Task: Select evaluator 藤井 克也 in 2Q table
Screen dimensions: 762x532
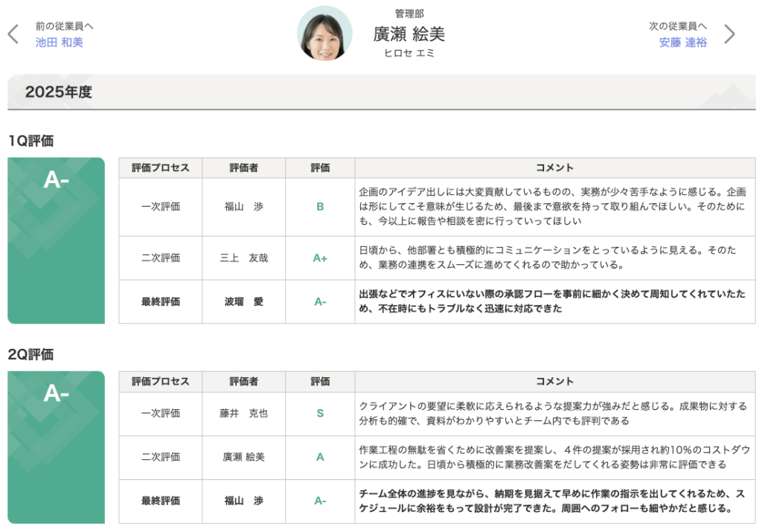Action: 243,414
